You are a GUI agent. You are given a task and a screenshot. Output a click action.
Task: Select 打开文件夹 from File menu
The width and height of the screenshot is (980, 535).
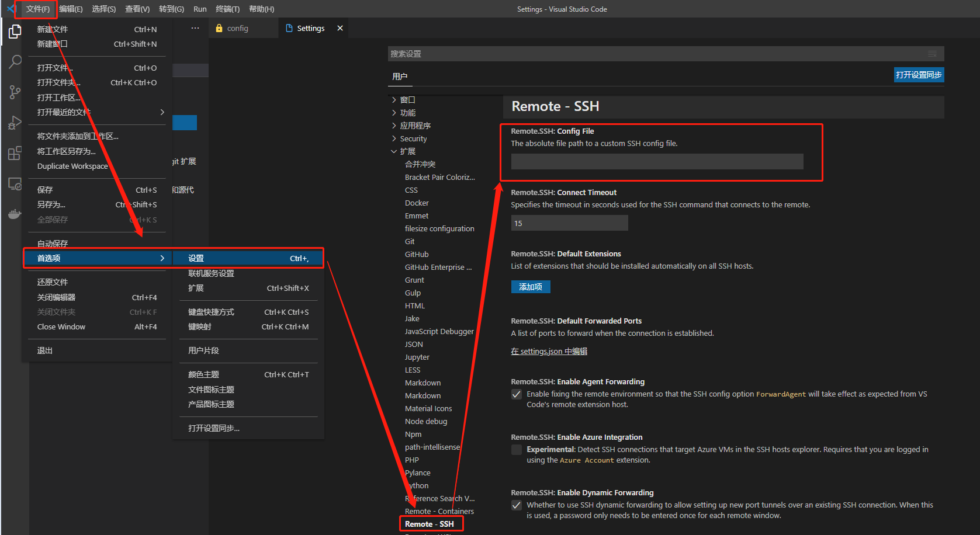tap(97, 82)
